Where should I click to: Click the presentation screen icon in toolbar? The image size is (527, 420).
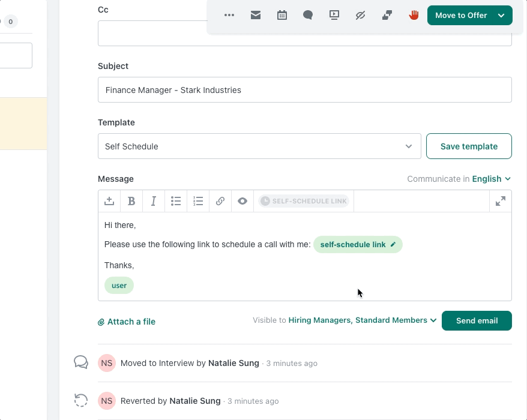click(x=334, y=15)
